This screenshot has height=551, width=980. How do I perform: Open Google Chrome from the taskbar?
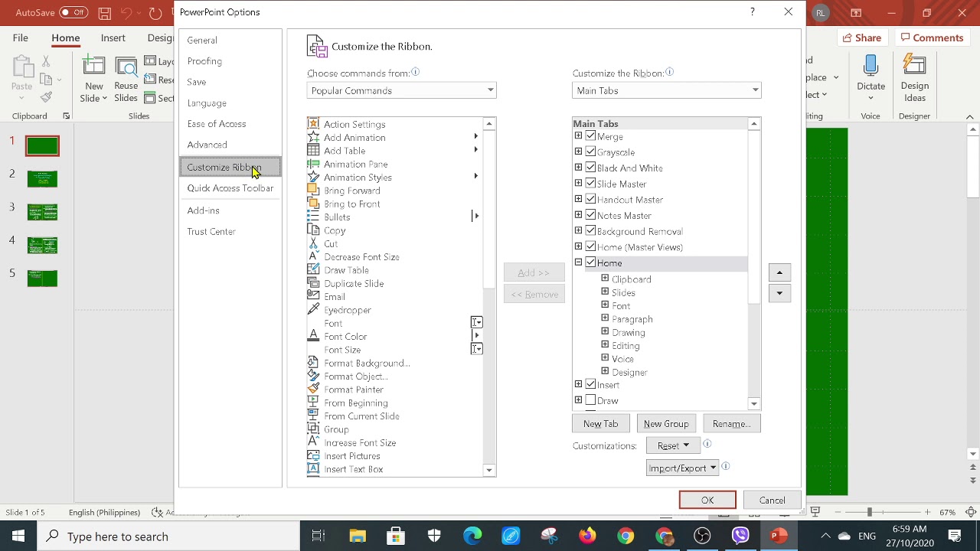pos(626,536)
